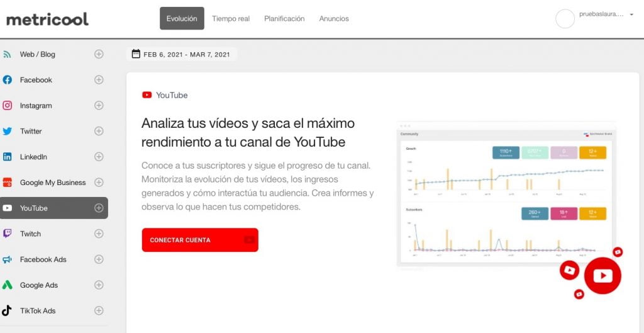
Task: Add Twitch account via plus icon
Action: coord(99,234)
